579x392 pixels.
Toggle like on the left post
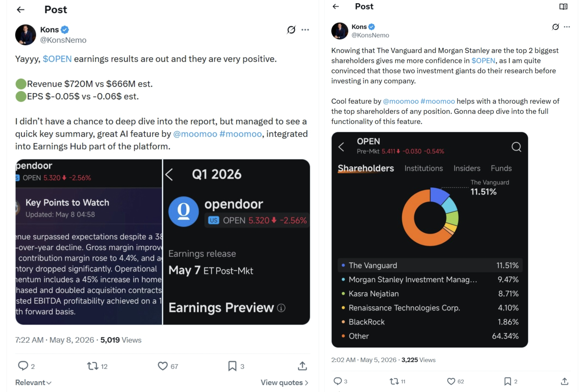coord(163,366)
